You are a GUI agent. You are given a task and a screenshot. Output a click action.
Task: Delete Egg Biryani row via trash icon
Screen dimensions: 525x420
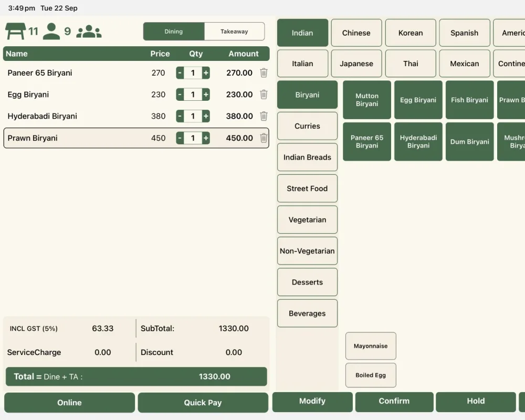click(264, 94)
